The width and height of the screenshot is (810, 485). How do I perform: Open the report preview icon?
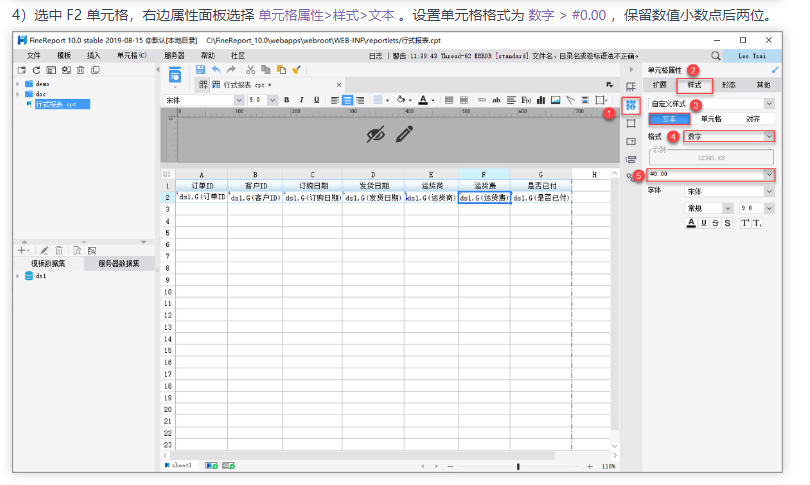[175, 76]
